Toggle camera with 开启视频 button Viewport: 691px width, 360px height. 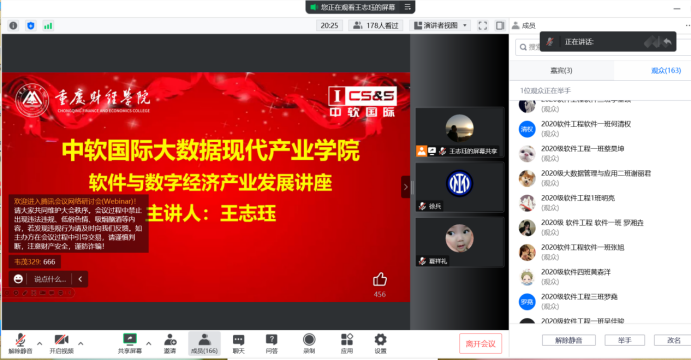point(61,344)
